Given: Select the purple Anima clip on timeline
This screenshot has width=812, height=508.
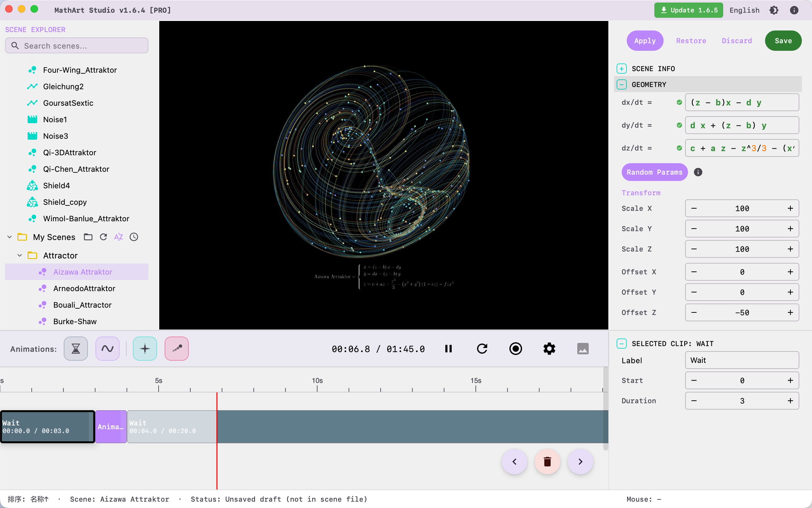Looking at the screenshot, I should [x=111, y=427].
